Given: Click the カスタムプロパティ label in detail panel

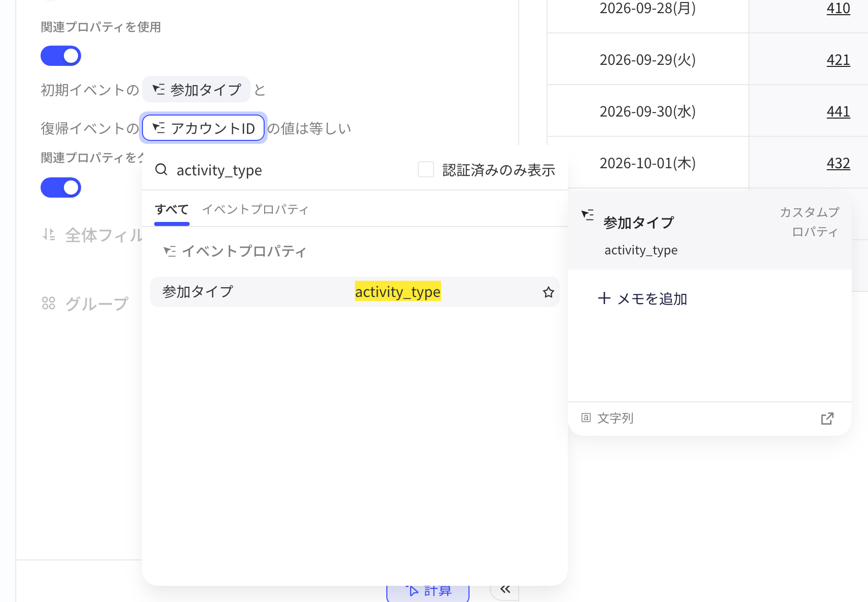Looking at the screenshot, I should point(810,222).
